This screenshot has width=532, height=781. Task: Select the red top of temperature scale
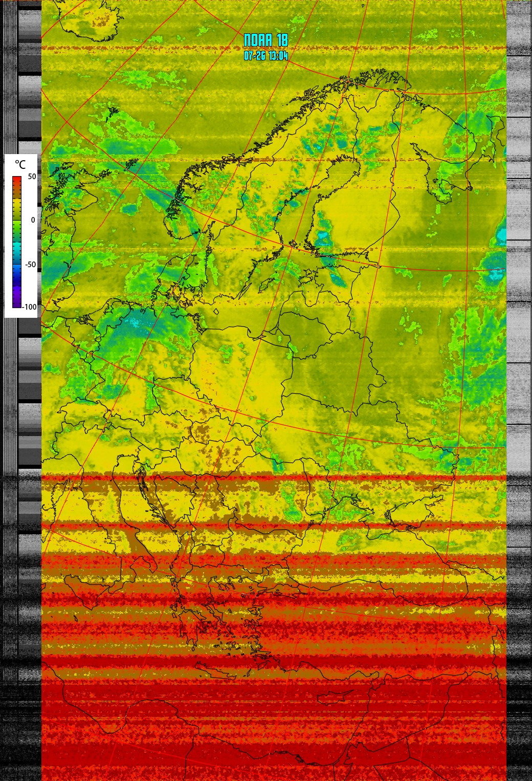tap(17, 180)
